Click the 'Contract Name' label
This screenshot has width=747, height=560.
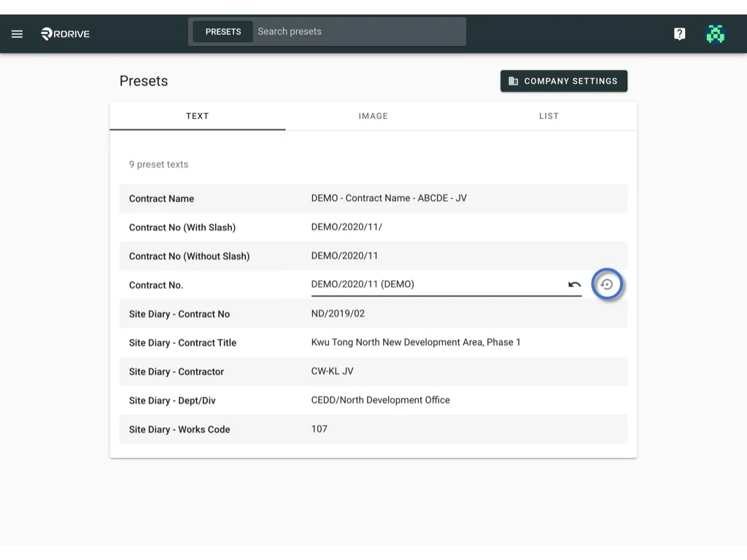tap(161, 198)
